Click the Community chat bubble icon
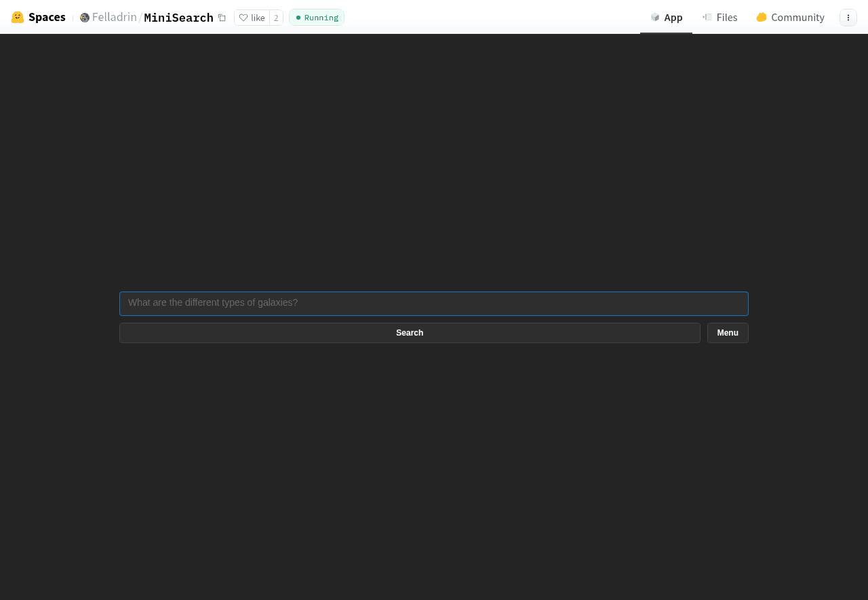Viewport: 868px width, 600px height. pyautogui.click(x=761, y=16)
